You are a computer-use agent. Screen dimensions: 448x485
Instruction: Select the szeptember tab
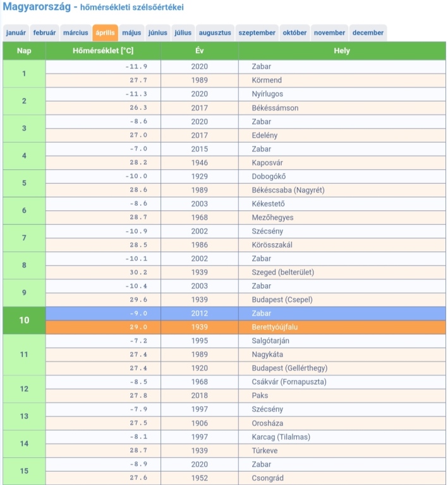click(x=257, y=33)
